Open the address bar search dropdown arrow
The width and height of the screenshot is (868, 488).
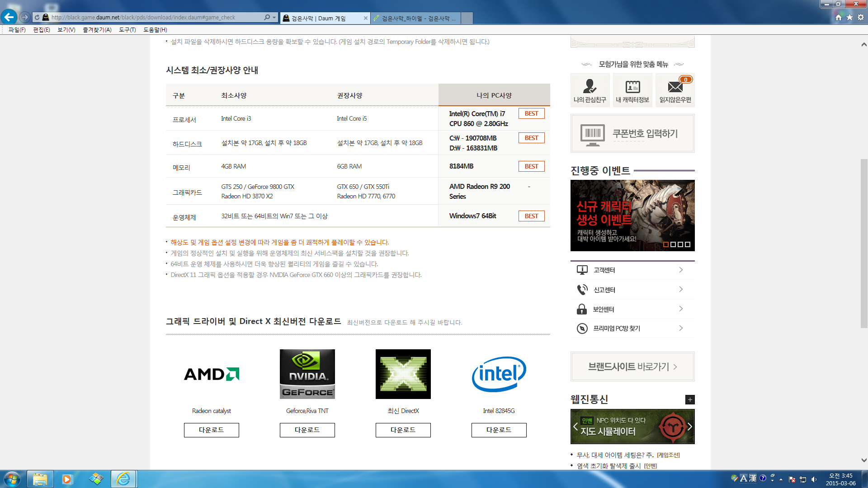274,18
